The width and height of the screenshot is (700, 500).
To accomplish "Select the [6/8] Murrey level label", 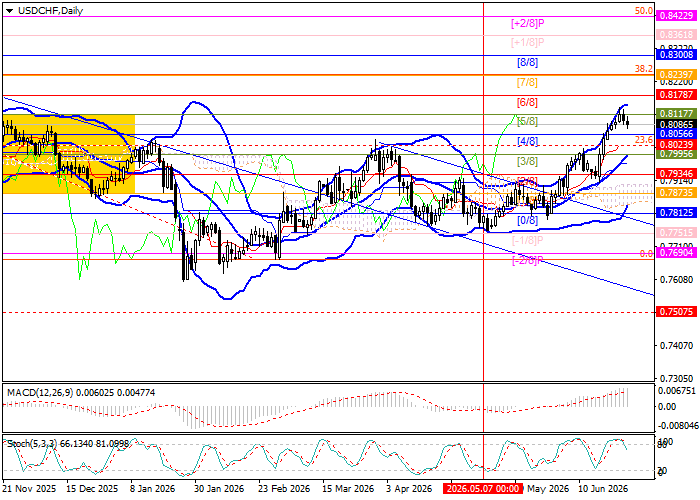I will (527, 102).
